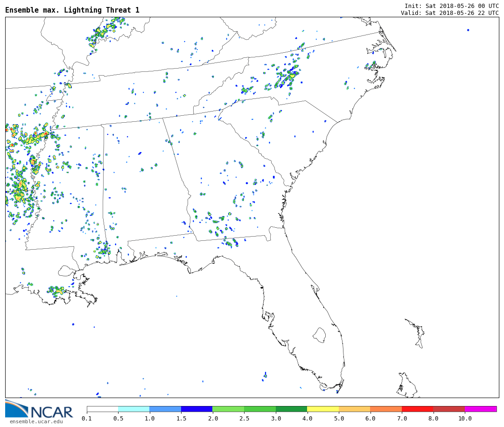The image size is (504, 427).
Task: Click the 8.0 colorbar label
Action: tap(433, 418)
